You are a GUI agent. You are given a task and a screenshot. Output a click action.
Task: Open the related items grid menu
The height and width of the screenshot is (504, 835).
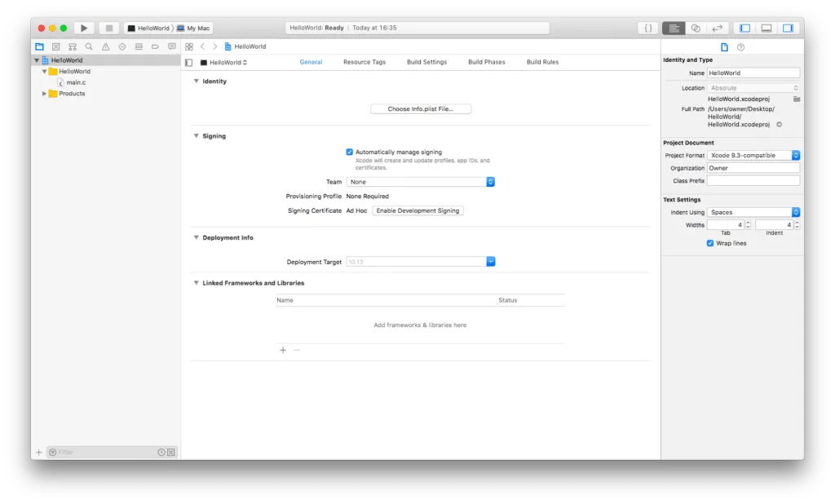pyautogui.click(x=189, y=46)
